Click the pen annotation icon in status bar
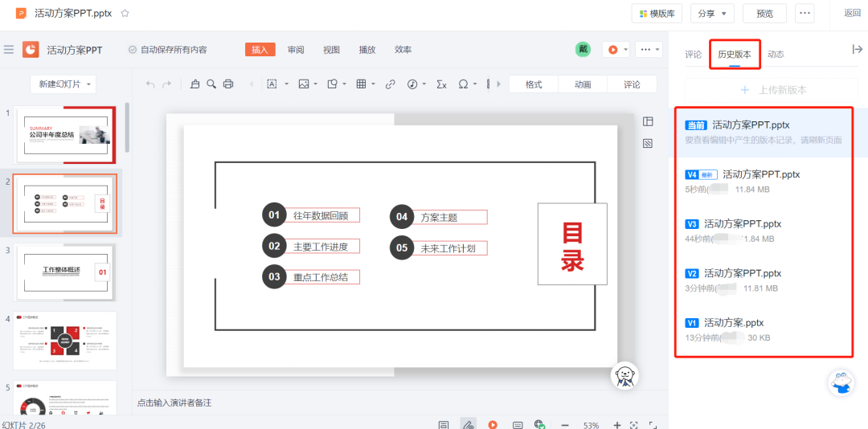 click(469, 424)
